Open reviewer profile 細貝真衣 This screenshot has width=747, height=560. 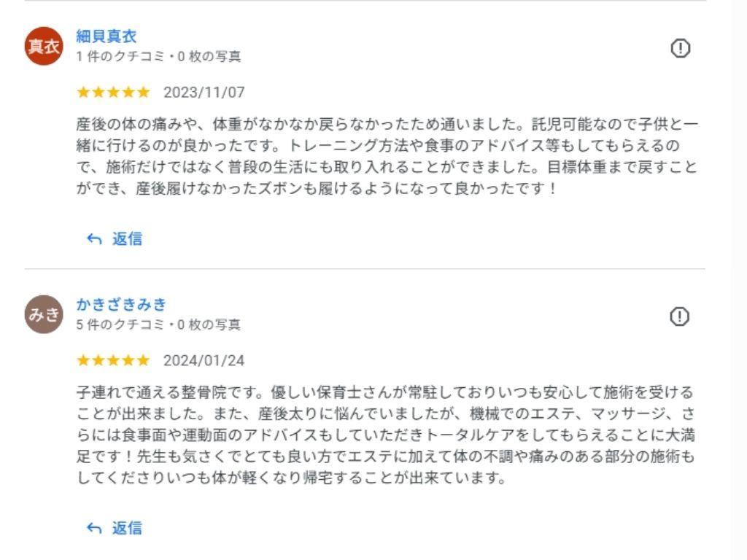pos(107,36)
